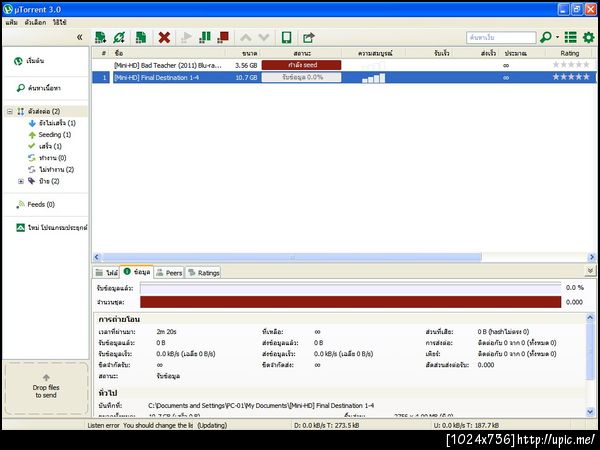Screen dimensions: 600x450
Task: Click the left arrow of the horizontal scrollbar
Action: click(x=96, y=257)
